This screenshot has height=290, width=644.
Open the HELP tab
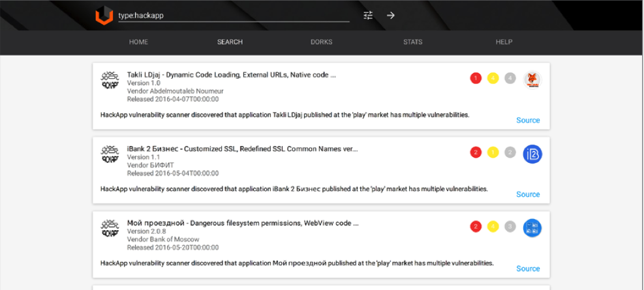[x=504, y=42]
